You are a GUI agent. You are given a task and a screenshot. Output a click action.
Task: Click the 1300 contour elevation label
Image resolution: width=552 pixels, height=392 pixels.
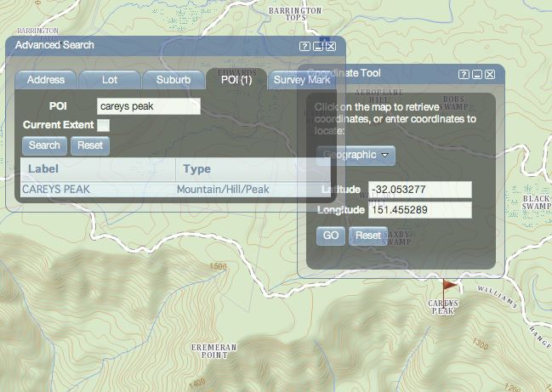[x=481, y=344]
